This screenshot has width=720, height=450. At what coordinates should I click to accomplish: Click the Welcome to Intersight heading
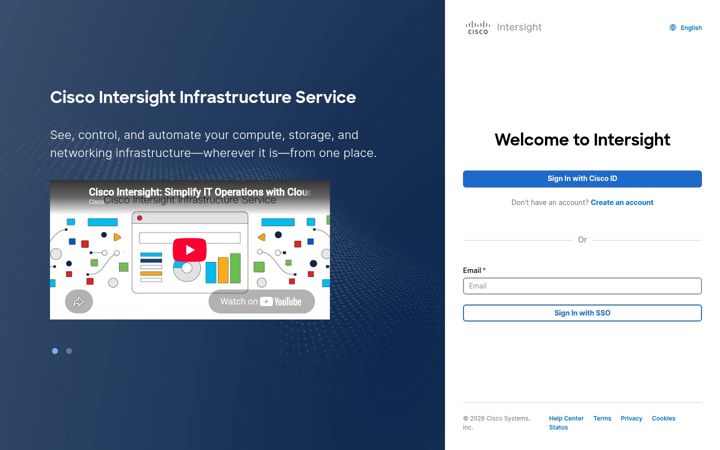pos(582,140)
